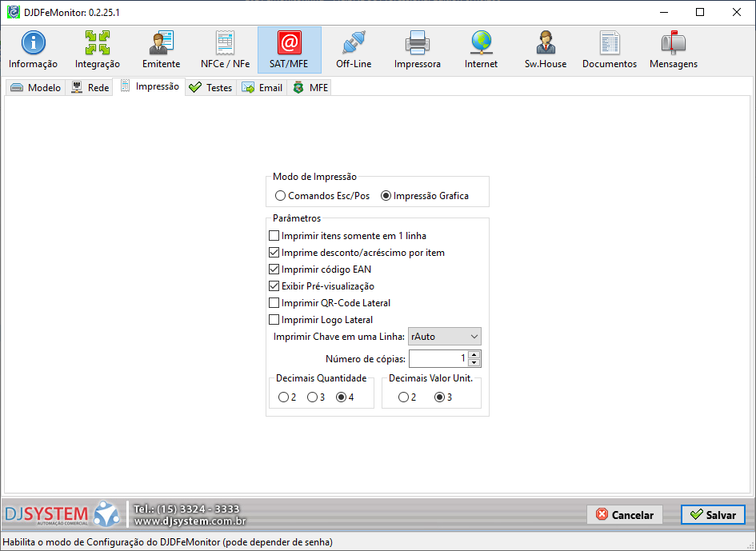The image size is (756, 551).
Task: Increase Número de cópias with up arrow
Action: tap(474, 355)
